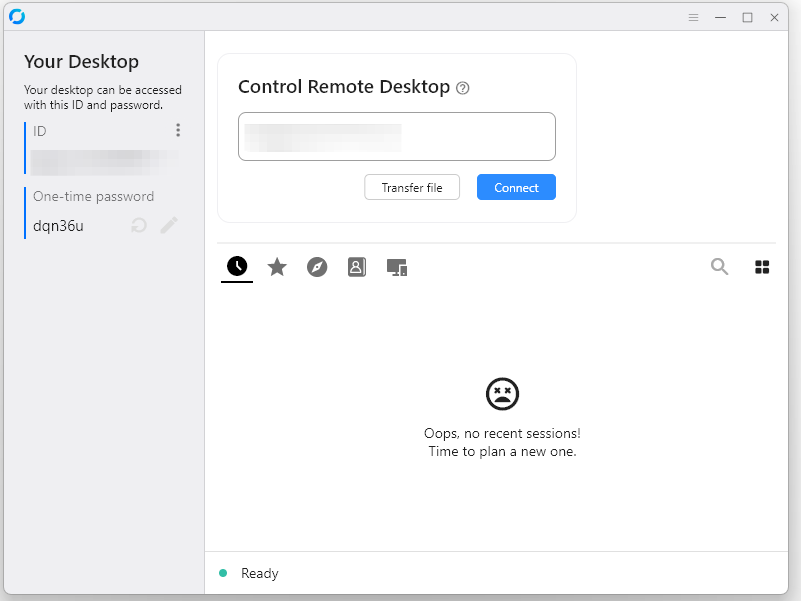This screenshot has height=601, width=801.
Task: Click the Transfer file button
Action: point(411,187)
